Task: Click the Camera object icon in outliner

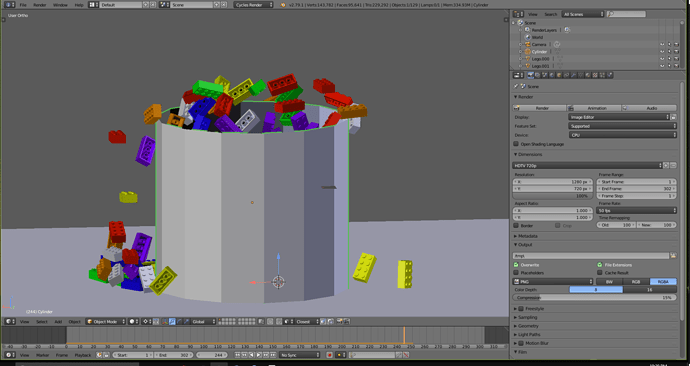Action: 528,44
